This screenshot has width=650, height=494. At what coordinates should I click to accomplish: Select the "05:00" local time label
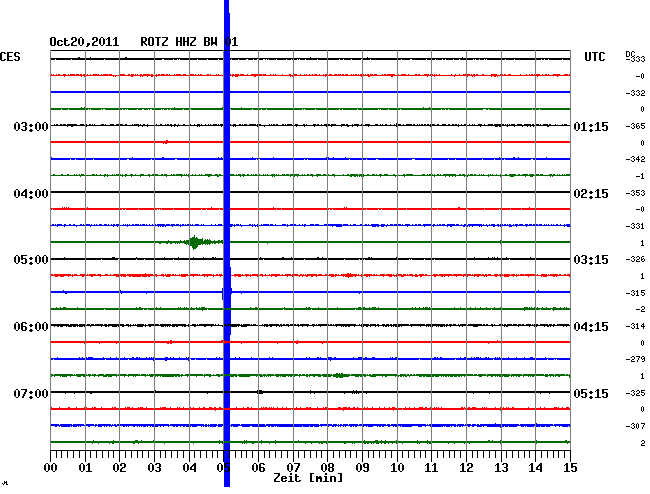click(x=31, y=260)
